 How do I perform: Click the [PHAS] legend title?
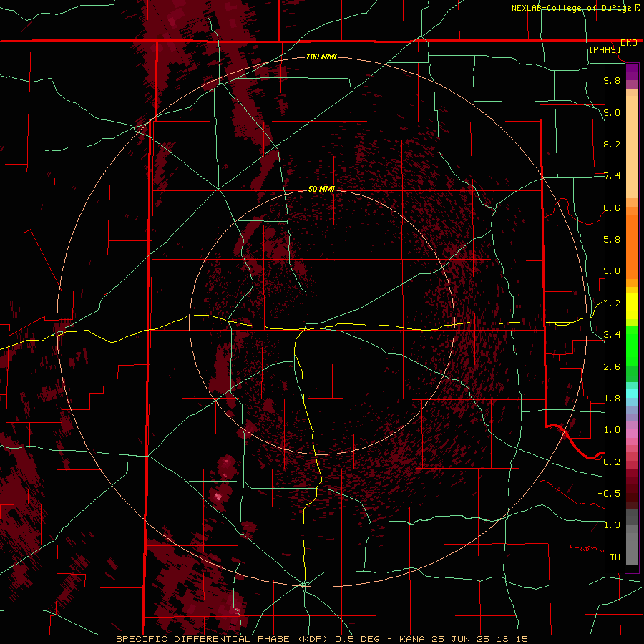pyautogui.click(x=605, y=49)
